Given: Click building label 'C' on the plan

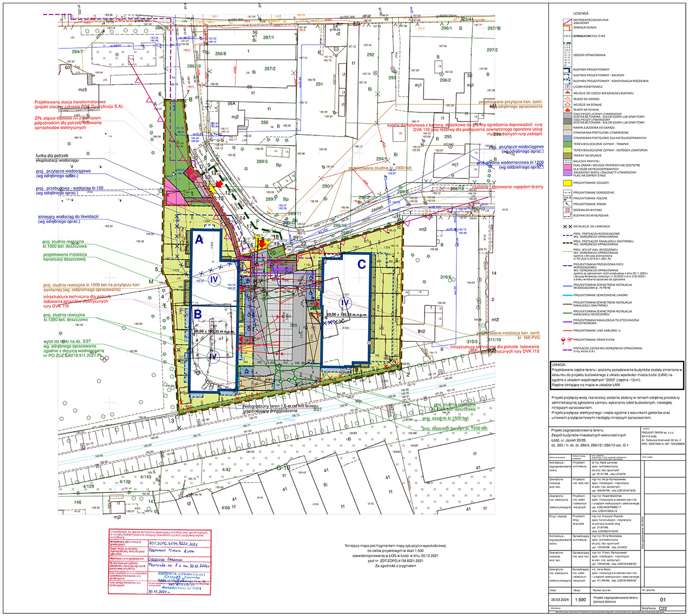Looking at the screenshot, I should pos(362,264).
